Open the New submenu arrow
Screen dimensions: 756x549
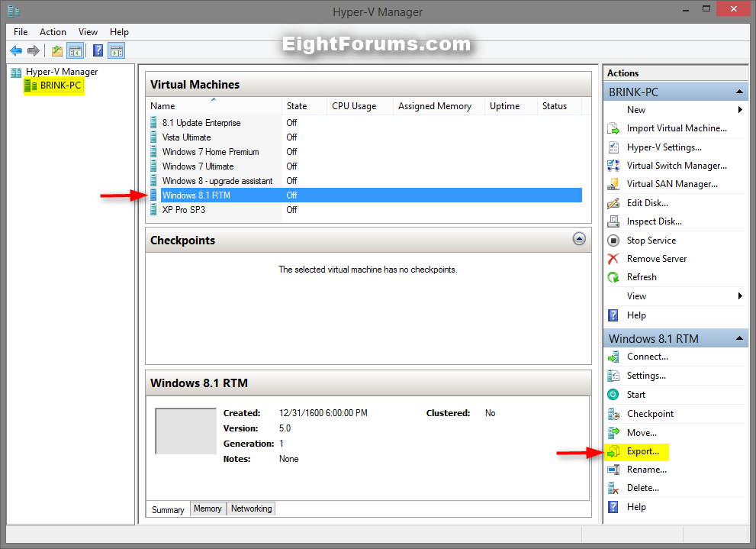tap(739, 109)
